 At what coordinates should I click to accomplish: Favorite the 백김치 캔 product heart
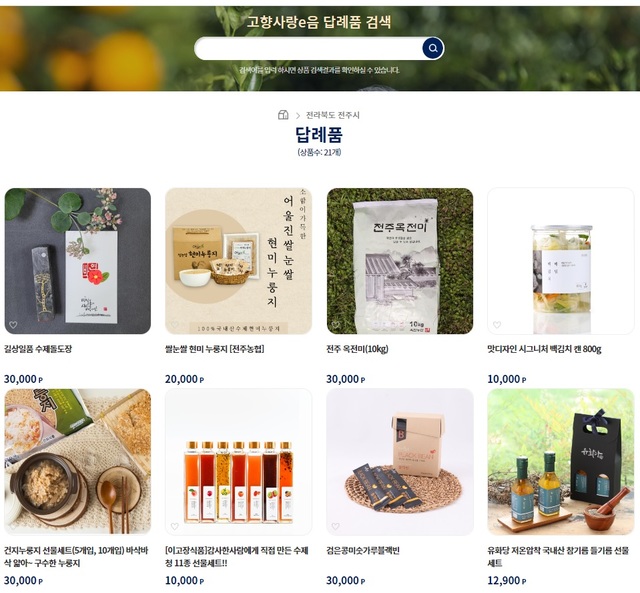(497, 325)
